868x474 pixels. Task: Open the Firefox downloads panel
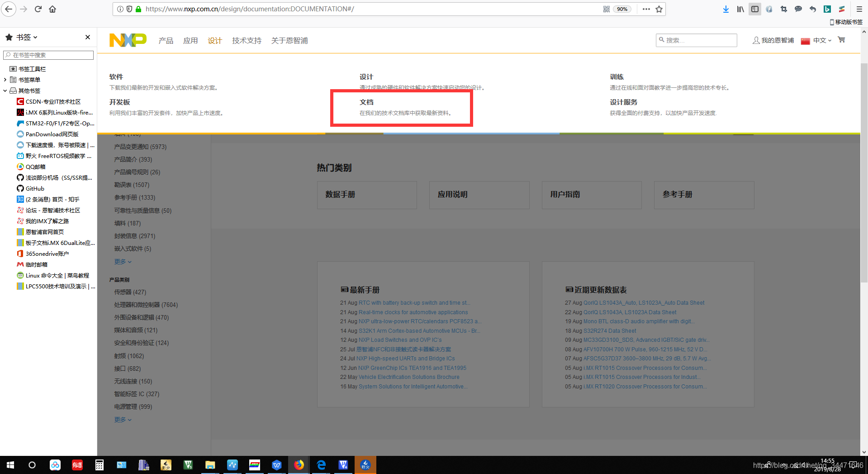click(726, 9)
